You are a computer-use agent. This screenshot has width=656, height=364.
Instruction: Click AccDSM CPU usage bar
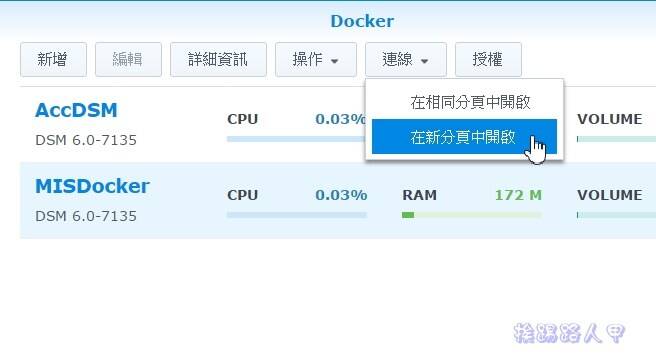click(296, 139)
